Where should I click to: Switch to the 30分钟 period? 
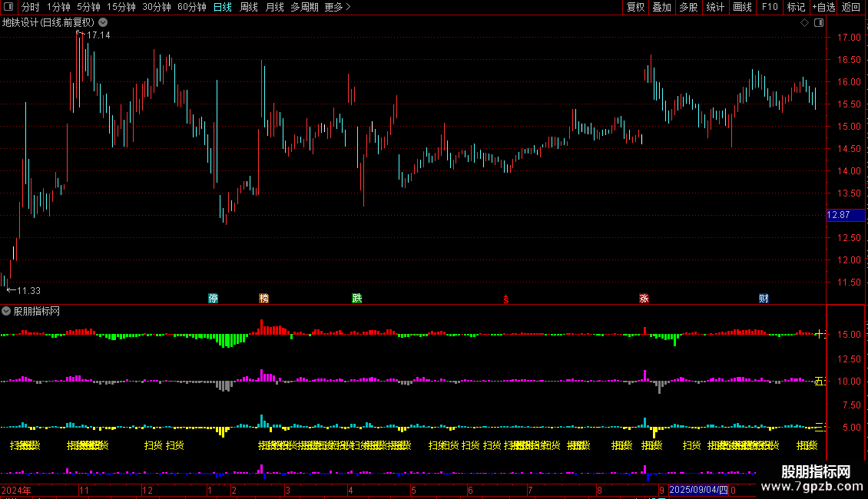[157, 7]
